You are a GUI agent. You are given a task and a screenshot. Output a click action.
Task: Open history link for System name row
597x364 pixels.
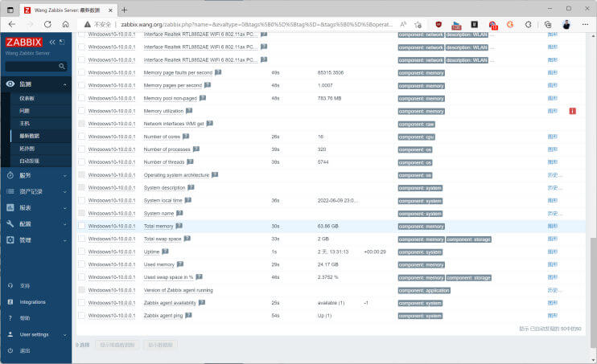coord(554,214)
